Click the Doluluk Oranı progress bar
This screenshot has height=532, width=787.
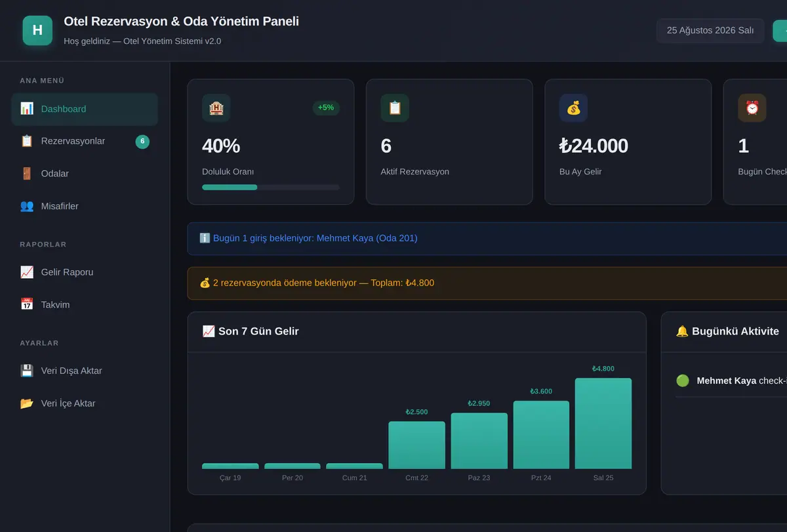tap(271, 187)
